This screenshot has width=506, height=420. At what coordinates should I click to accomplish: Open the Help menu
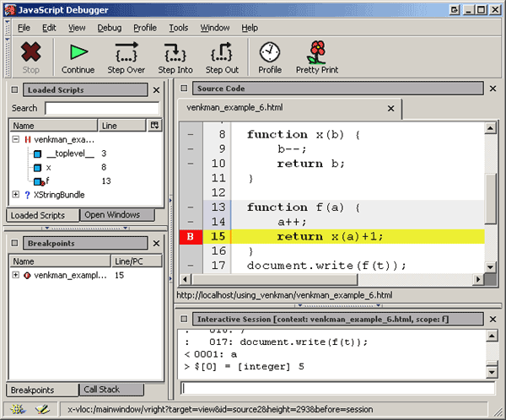250,28
